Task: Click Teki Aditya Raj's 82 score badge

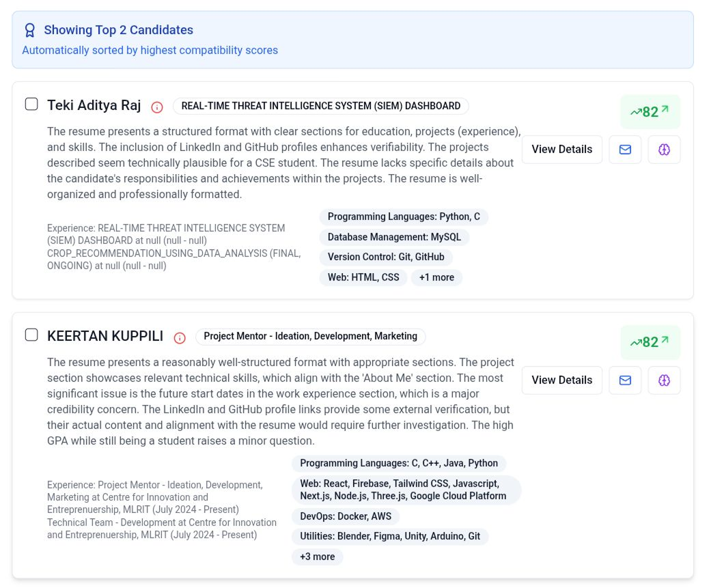Action: (650, 111)
